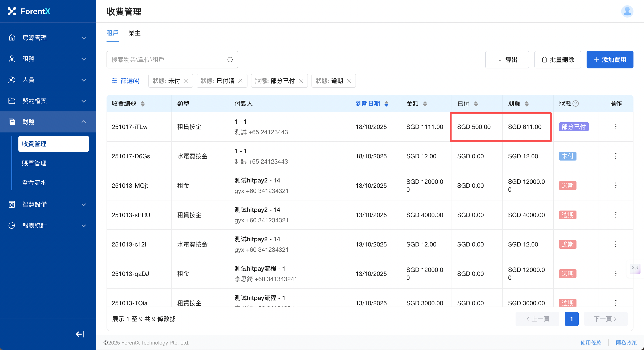Click the 篩選(4) filter icon
Screen dimensions: 644x350
(x=114, y=80)
